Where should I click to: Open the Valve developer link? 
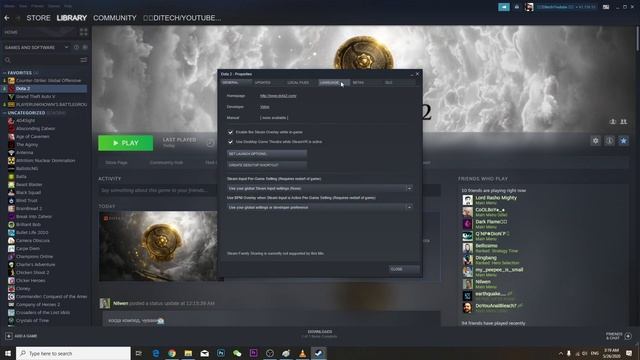(264, 107)
